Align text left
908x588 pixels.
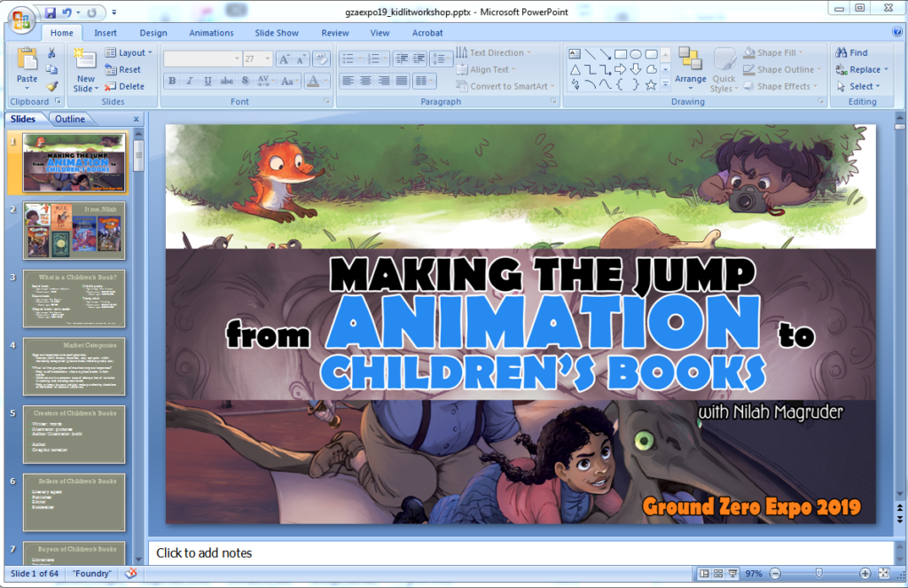[348, 81]
